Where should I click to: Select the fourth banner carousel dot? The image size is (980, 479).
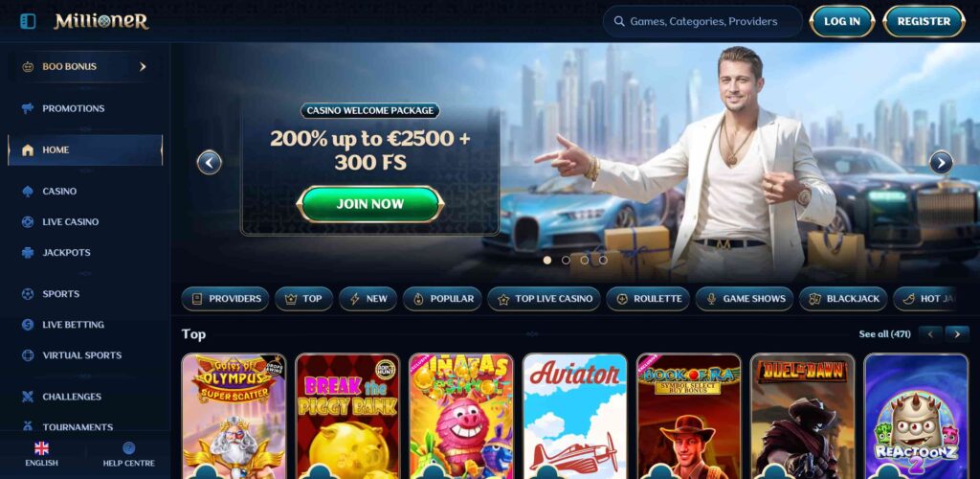[x=603, y=261]
